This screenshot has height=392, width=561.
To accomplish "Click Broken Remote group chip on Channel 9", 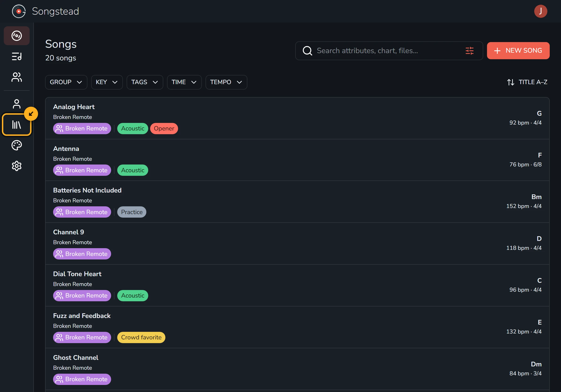I will click(82, 254).
